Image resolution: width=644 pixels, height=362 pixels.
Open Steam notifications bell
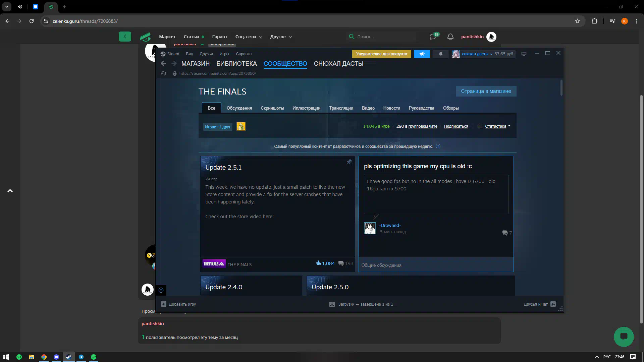(441, 54)
